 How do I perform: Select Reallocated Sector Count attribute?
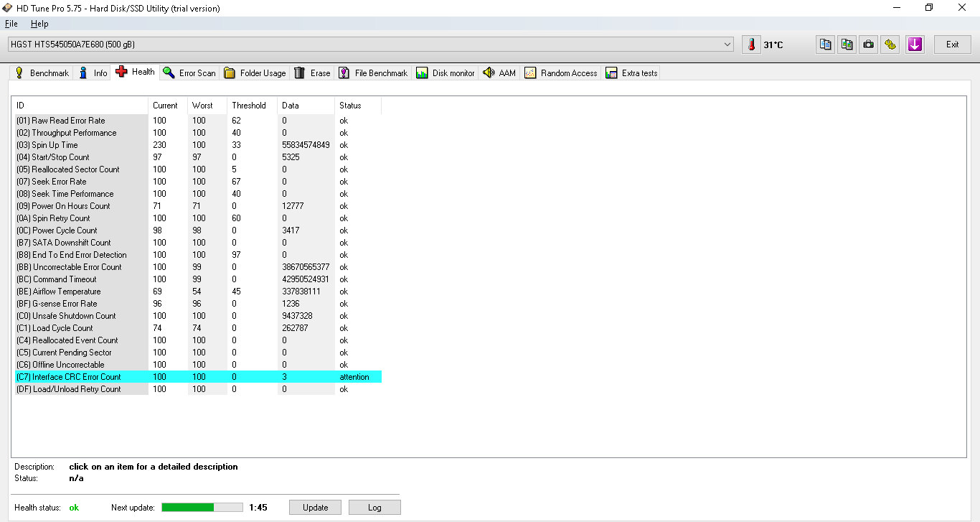point(198,169)
